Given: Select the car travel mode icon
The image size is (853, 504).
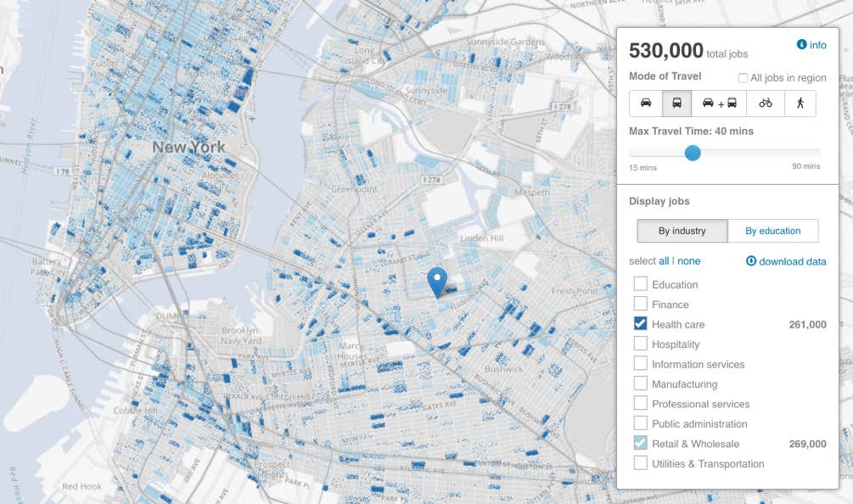Looking at the screenshot, I should [646, 103].
